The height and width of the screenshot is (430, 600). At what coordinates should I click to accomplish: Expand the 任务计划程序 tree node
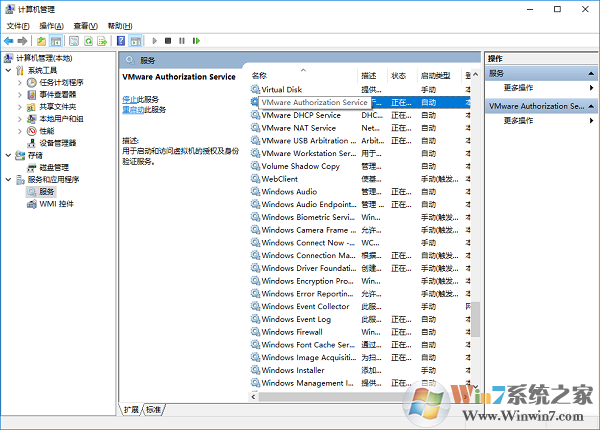tap(19, 82)
